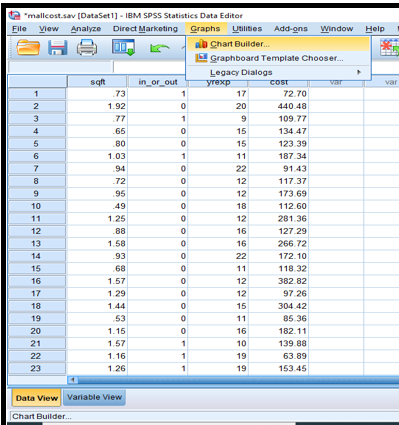Click the cost cell 440.48
The width and height of the screenshot is (399, 425).
(x=279, y=106)
